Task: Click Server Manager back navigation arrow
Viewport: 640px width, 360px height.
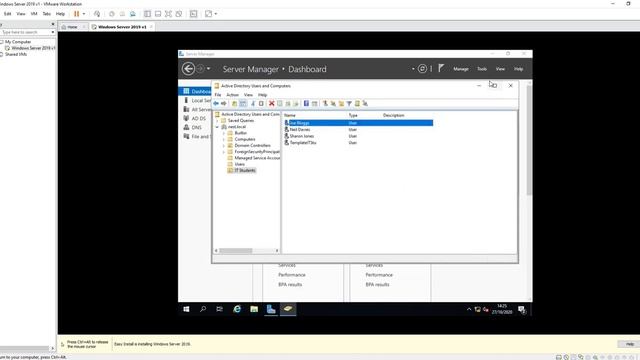Action: 188,69
